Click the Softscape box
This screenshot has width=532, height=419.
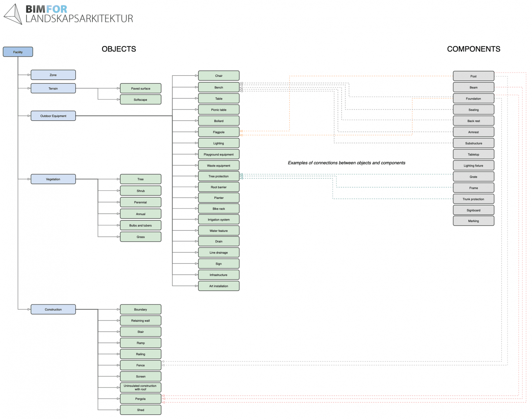[x=141, y=99]
